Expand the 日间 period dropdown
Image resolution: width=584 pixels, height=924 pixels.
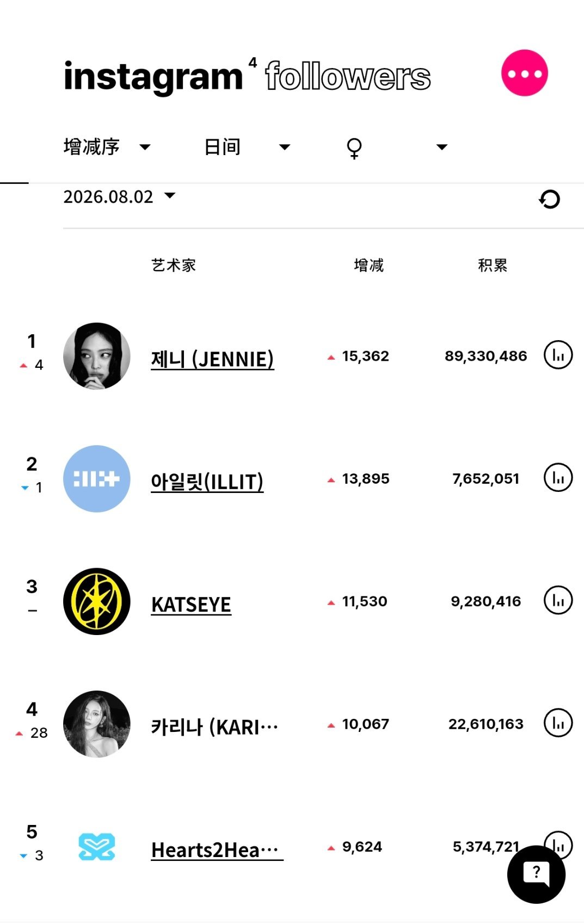click(x=247, y=147)
